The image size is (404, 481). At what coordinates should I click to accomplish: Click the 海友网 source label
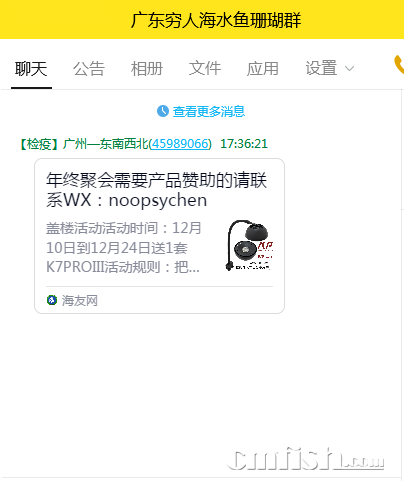click(80, 300)
